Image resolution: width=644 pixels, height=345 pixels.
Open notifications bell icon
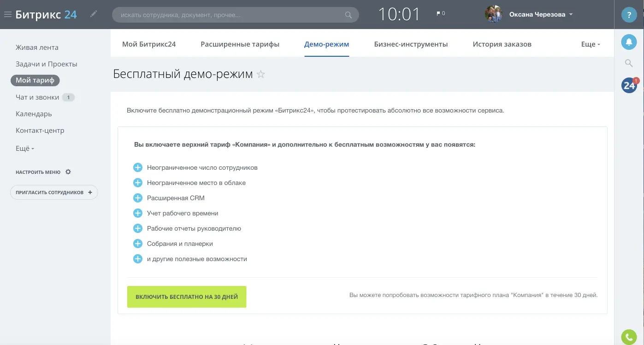point(629,42)
